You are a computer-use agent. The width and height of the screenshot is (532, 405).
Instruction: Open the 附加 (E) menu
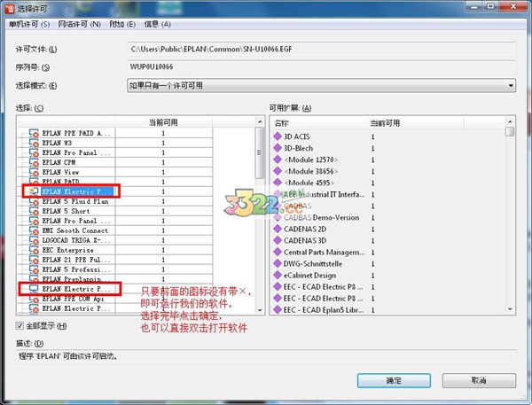122,24
